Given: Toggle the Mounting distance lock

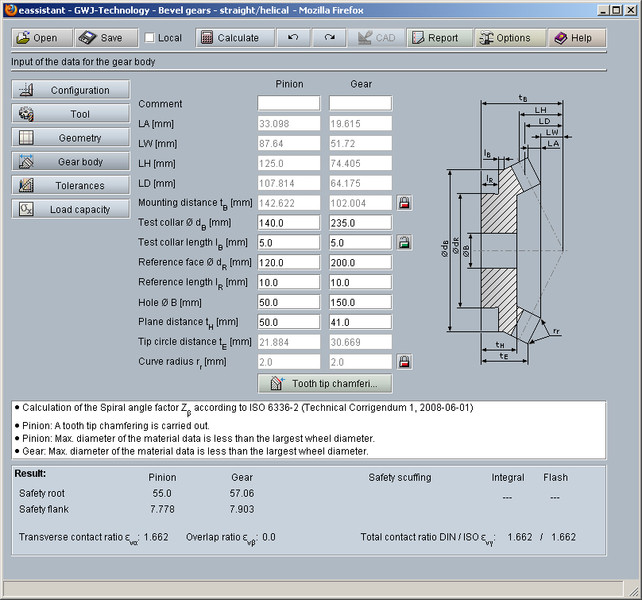Looking at the screenshot, I should (404, 203).
